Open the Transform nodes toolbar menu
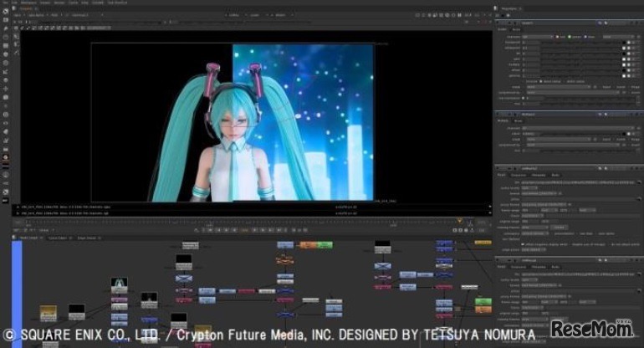The image size is (644, 348). point(5,89)
